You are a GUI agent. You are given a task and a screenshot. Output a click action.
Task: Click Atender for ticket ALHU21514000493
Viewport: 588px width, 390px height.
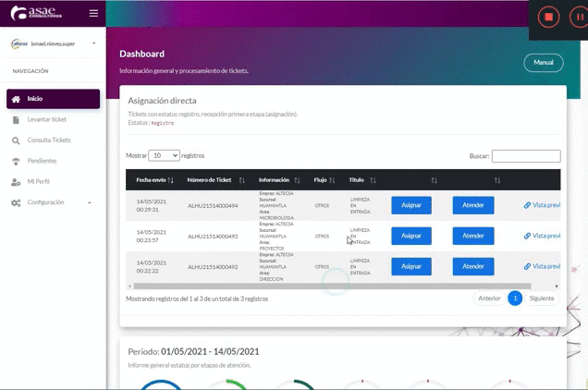point(473,236)
